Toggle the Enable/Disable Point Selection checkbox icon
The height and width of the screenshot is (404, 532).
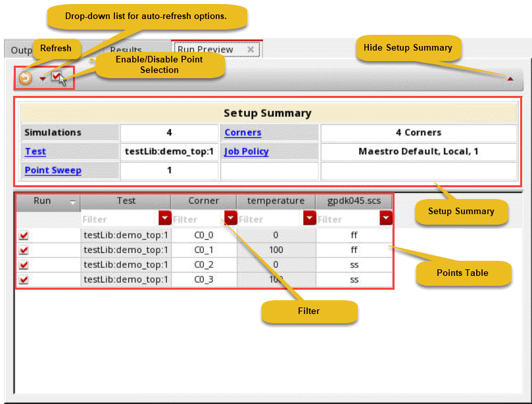[x=57, y=77]
